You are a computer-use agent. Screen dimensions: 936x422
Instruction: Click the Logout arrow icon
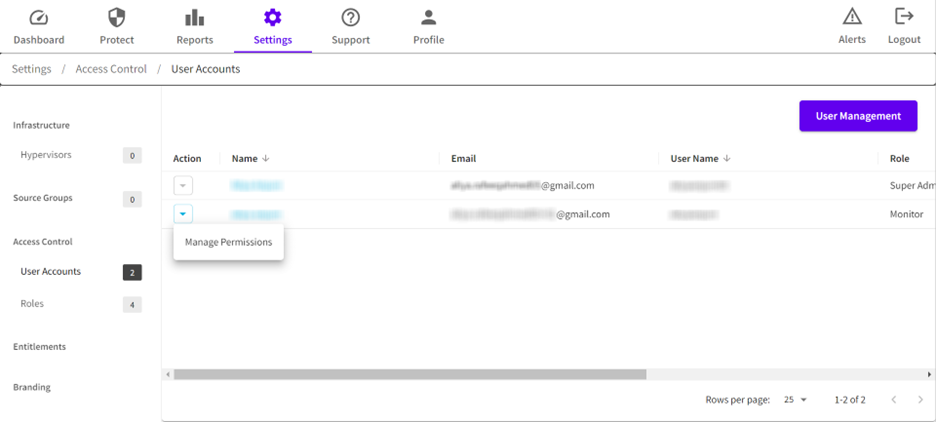pyautogui.click(x=904, y=16)
